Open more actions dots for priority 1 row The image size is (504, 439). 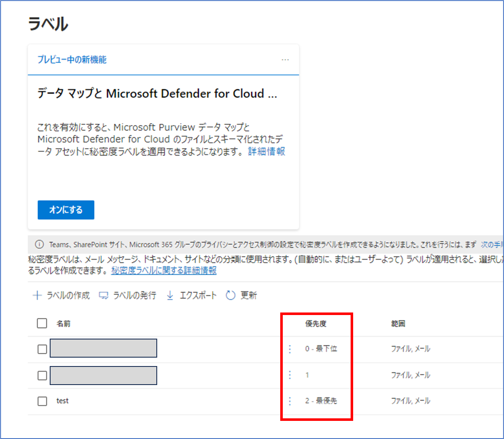[290, 375]
